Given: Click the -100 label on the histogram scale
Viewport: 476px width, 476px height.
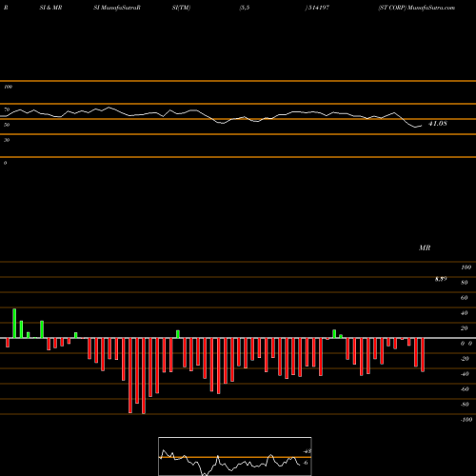Looking at the screenshot, I should [x=466, y=420].
